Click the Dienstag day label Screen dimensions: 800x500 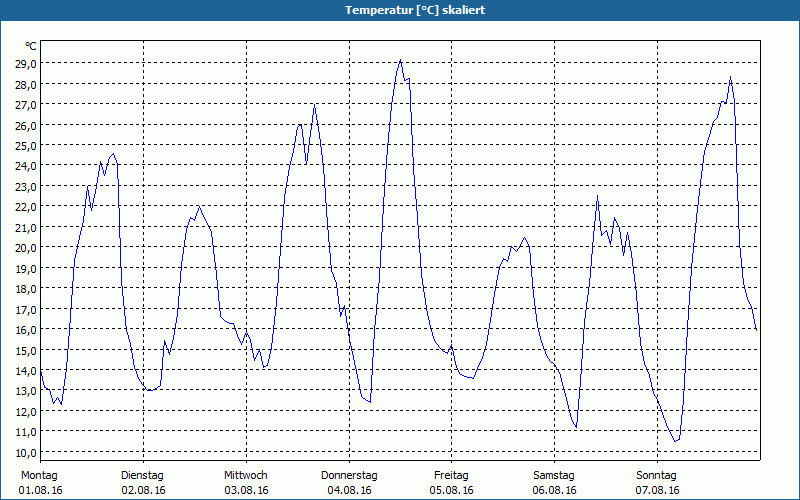142,476
